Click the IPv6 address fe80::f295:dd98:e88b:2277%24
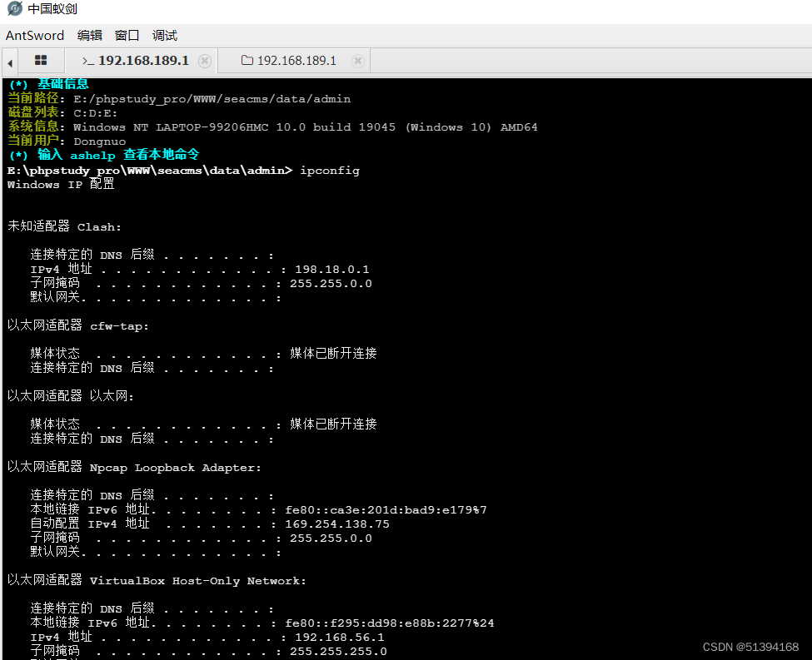 [x=390, y=623]
